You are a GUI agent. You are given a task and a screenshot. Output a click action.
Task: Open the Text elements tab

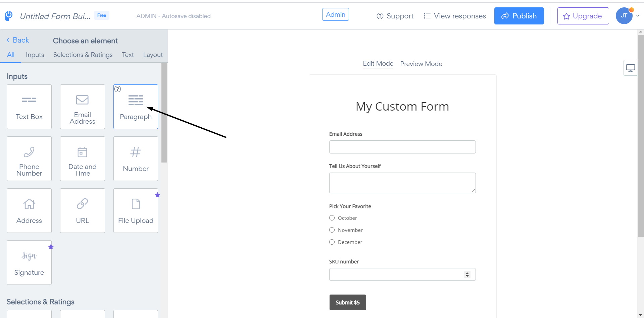click(128, 55)
